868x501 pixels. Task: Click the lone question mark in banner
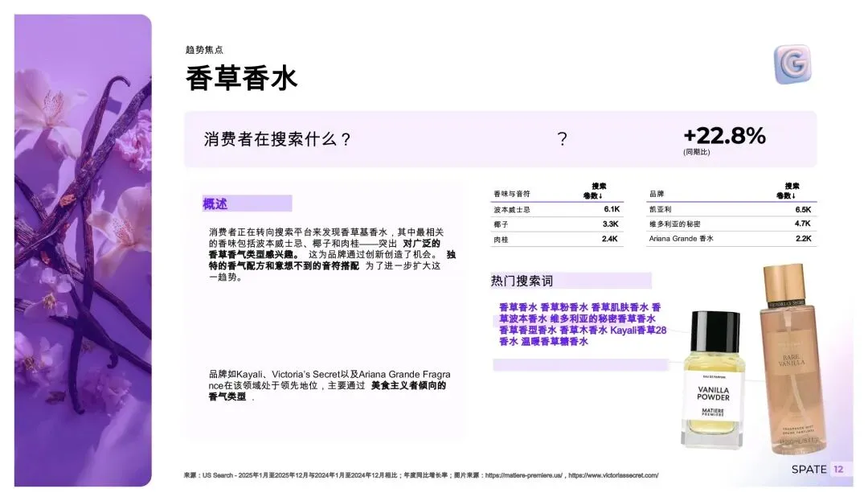point(562,138)
